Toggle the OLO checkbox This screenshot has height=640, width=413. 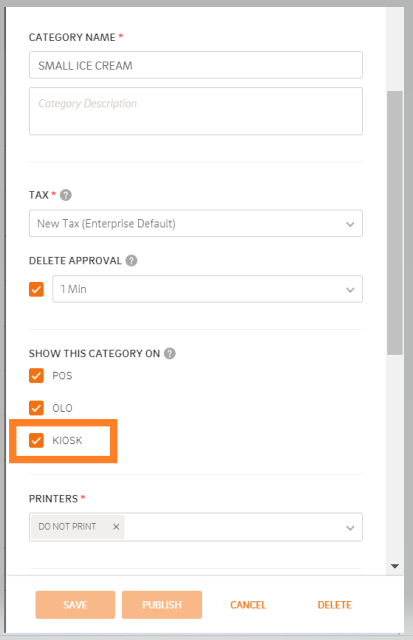point(36,408)
